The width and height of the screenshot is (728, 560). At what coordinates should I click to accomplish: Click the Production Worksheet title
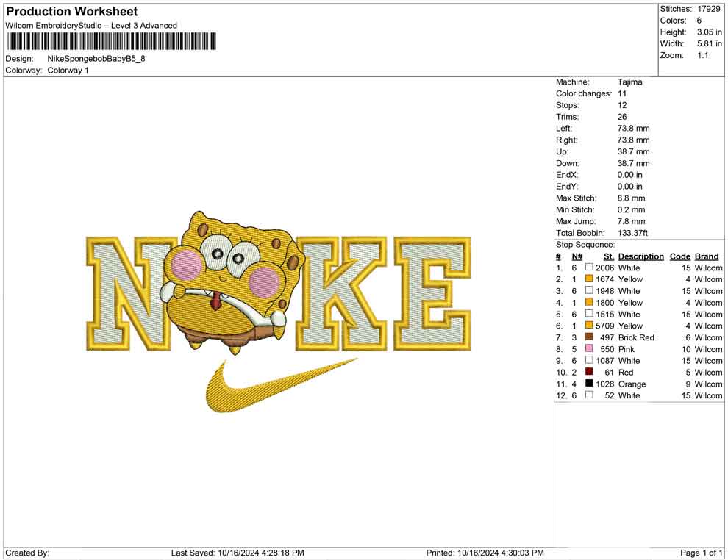pos(72,12)
